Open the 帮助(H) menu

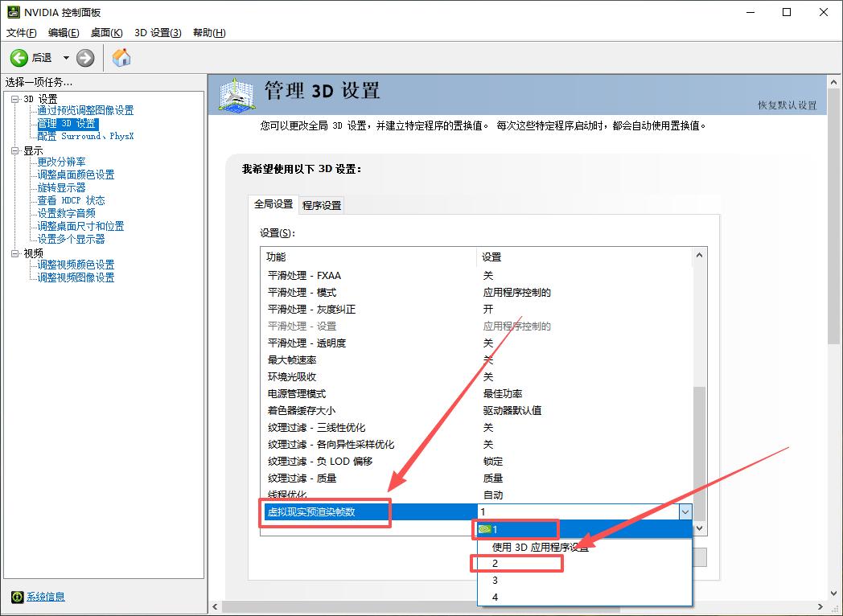(209, 33)
